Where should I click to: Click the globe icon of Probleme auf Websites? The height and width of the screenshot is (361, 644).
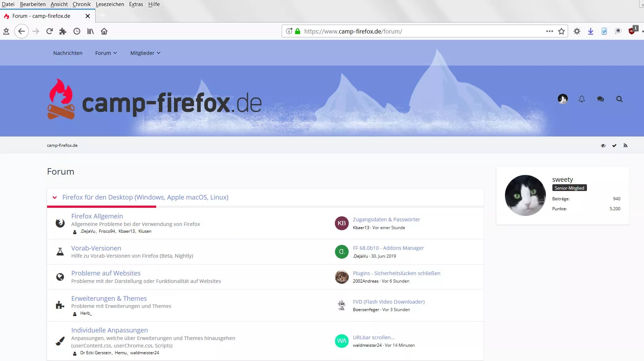[60, 277]
